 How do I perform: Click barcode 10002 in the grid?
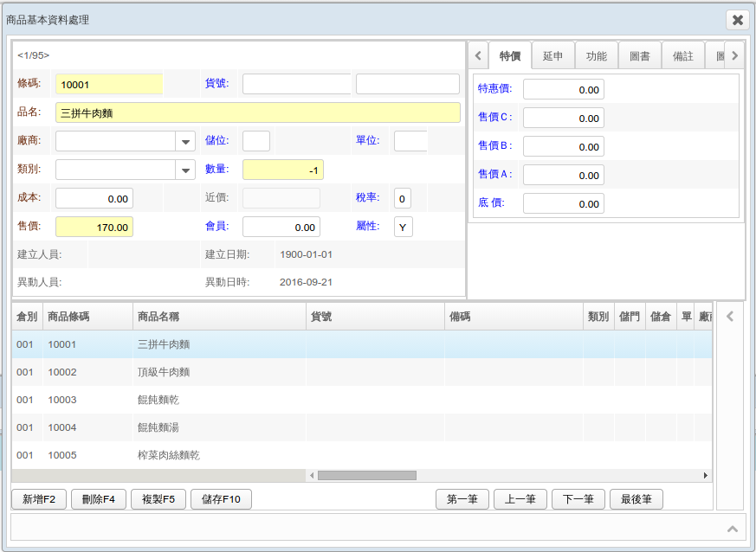(x=62, y=372)
